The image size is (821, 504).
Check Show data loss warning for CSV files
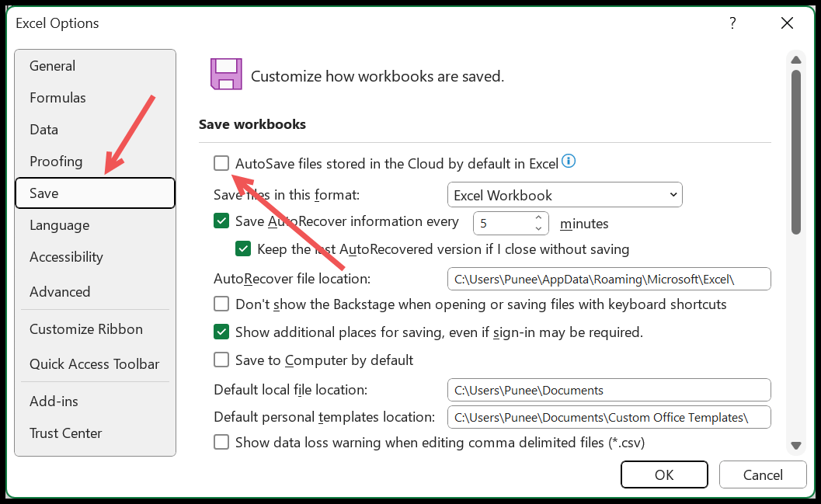click(x=221, y=441)
